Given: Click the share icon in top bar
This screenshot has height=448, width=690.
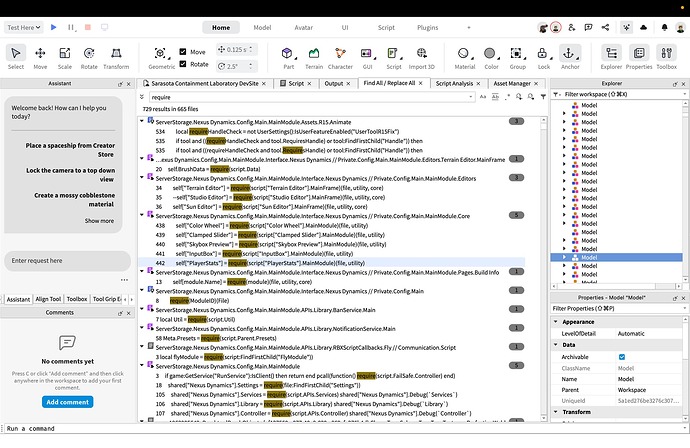Looking at the screenshot, I should (x=606, y=27).
